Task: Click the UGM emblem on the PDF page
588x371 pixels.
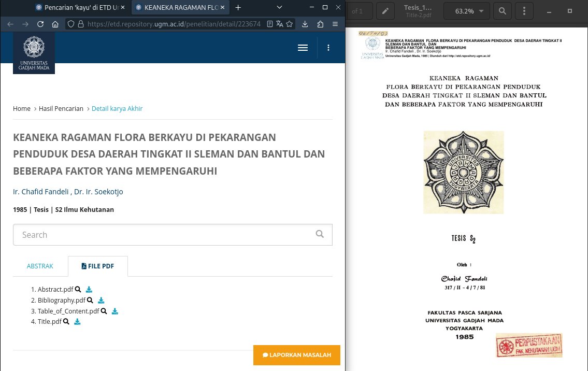Action: tap(464, 172)
